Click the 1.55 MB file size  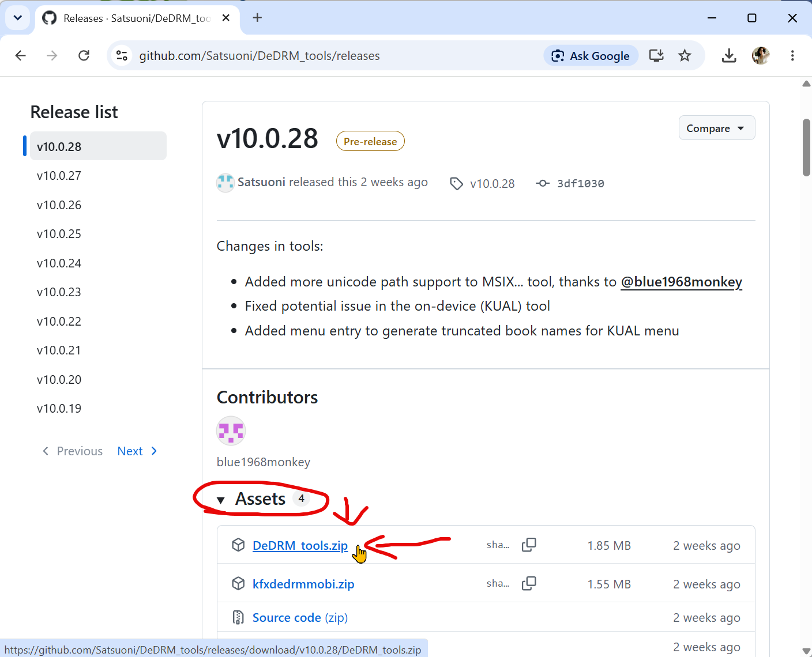(609, 584)
